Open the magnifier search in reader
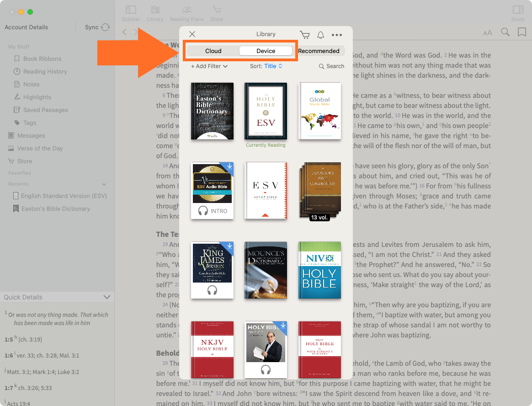 tap(505, 32)
